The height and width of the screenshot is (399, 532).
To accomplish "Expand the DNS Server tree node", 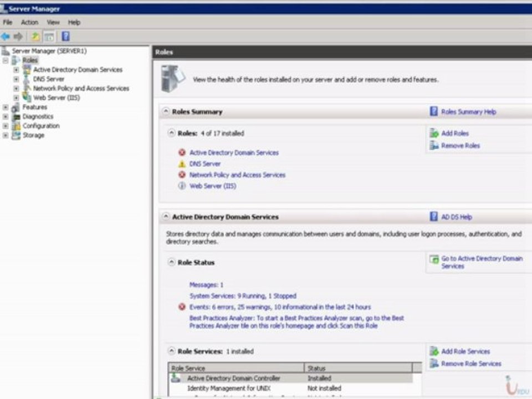I will coord(16,79).
